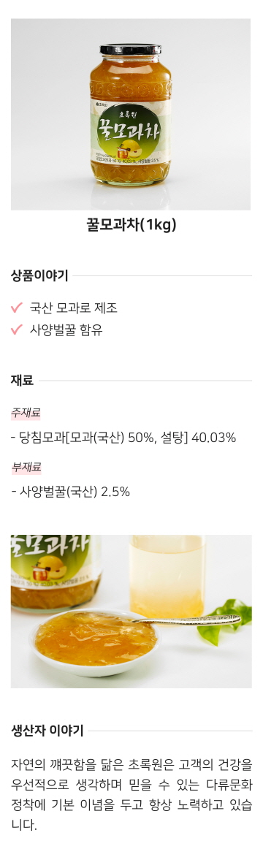Click the 재료 section heading
Image resolution: width=263 pixels, height=868 pixels.
[x=22, y=381]
